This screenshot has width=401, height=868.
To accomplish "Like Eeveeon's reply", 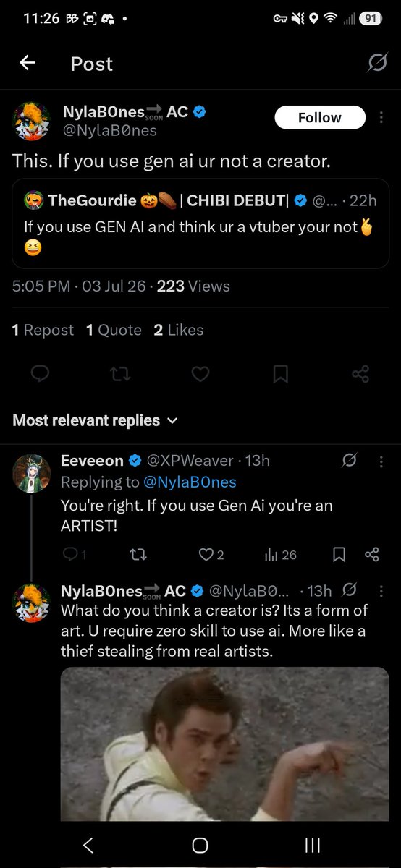I will [211, 555].
